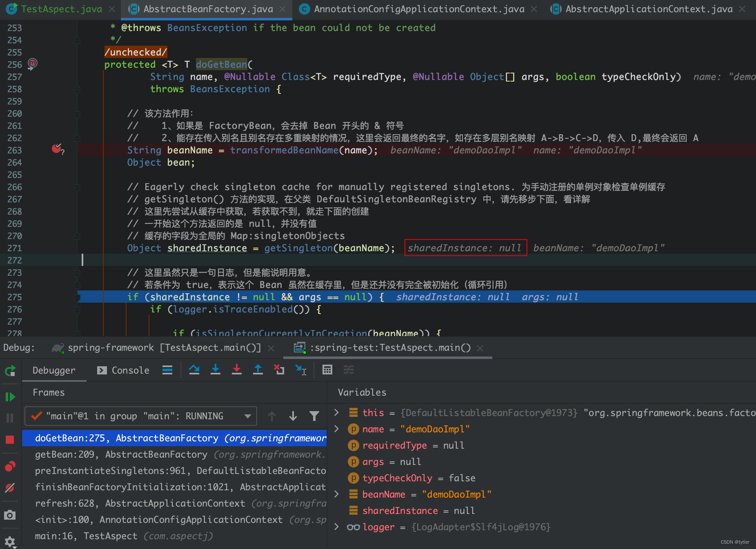The image size is (756, 549).
Task: Click Trace Current Stream Chain icon
Action: [349, 370]
